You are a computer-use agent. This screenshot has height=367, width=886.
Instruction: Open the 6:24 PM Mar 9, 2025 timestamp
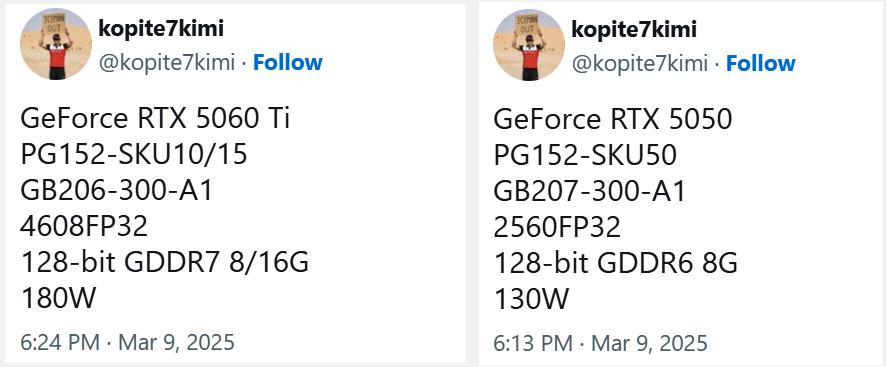[x=127, y=342]
